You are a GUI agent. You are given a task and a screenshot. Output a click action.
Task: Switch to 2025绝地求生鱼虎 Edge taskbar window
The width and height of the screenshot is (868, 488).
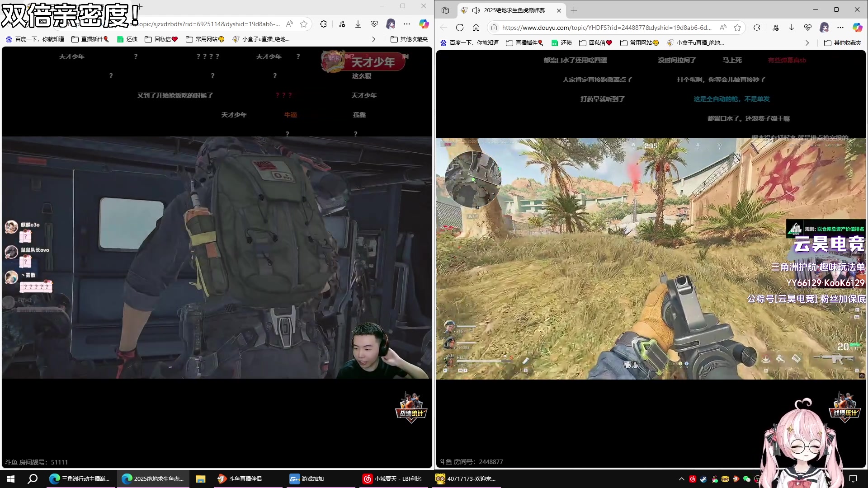(153, 479)
